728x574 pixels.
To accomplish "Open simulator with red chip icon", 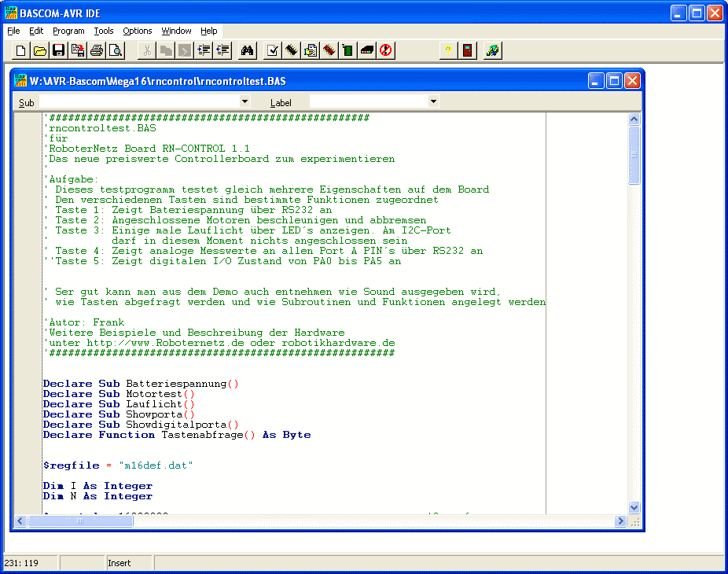I will 329,50.
